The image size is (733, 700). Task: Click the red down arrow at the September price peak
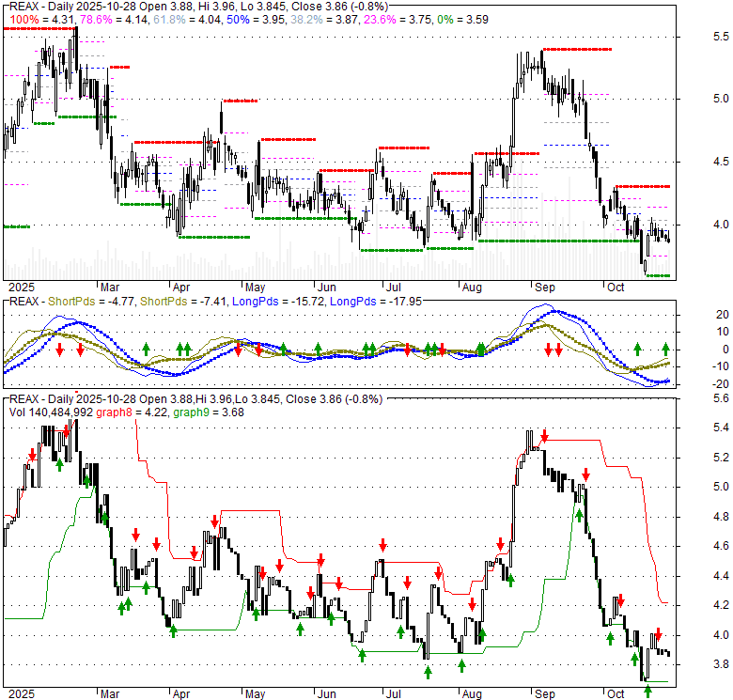(544, 435)
